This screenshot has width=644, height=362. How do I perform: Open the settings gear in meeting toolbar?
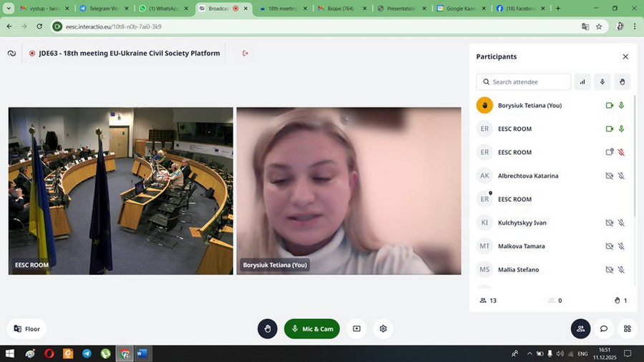(x=384, y=329)
